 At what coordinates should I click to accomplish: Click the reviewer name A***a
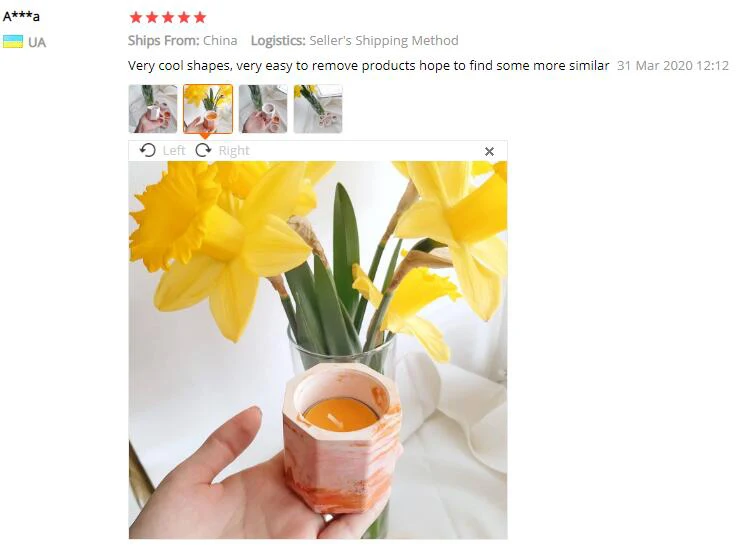[x=21, y=17]
